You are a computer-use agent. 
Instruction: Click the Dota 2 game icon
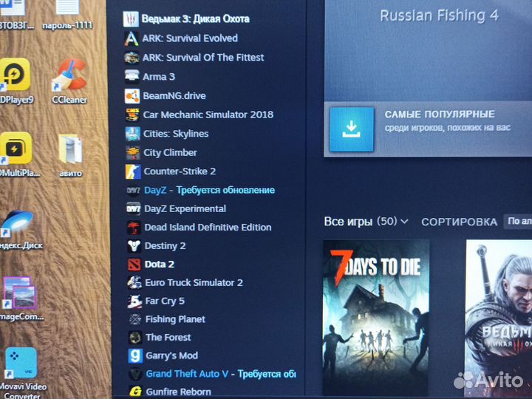134,265
